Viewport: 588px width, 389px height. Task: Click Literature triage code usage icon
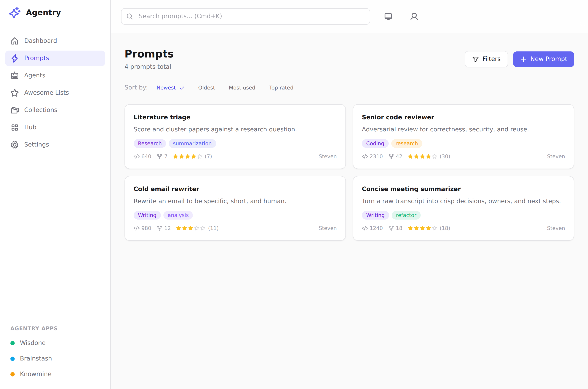[x=136, y=156]
